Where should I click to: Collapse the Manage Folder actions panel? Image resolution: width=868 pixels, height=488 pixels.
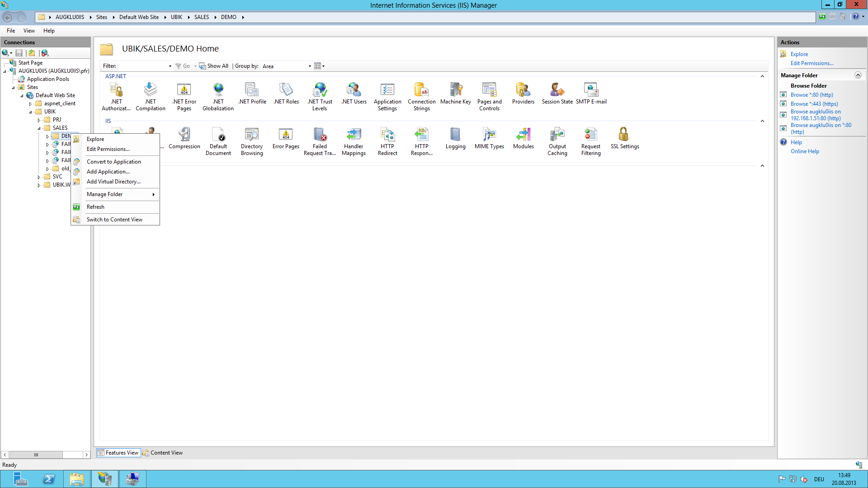(858, 75)
